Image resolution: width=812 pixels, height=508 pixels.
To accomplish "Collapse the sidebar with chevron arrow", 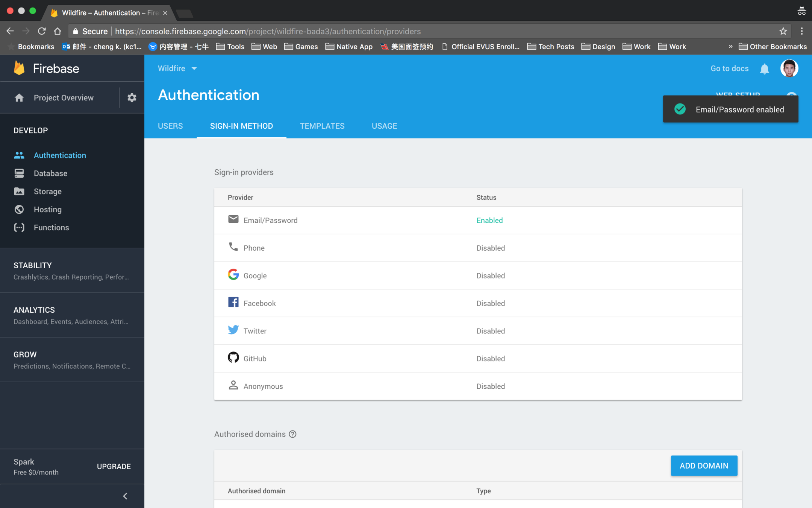I will pyautogui.click(x=125, y=496).
